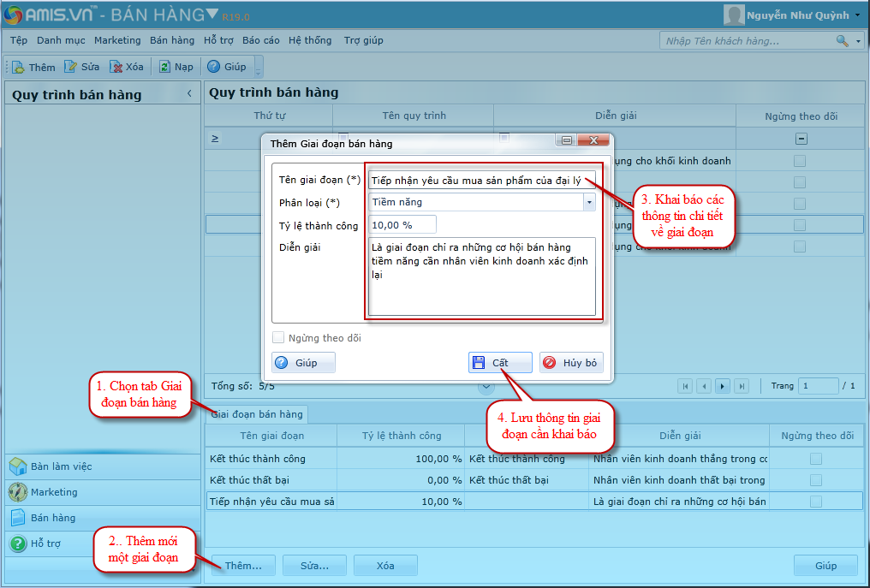The height and width of the screenshot is (588, 870).
Task: Check Ngừng theo dõi for Kết thúc thành công
Action: pos(816,459)
